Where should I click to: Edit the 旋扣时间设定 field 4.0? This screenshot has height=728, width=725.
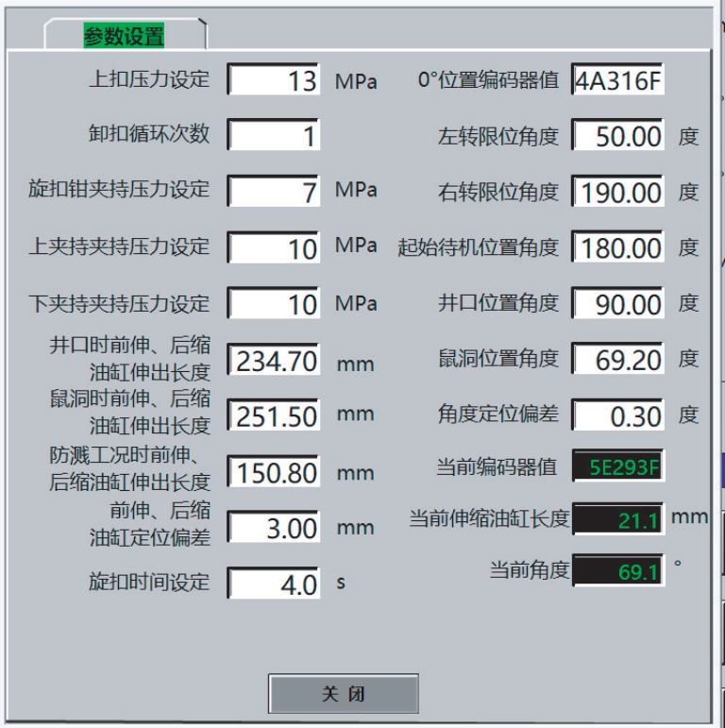[274, 583]
